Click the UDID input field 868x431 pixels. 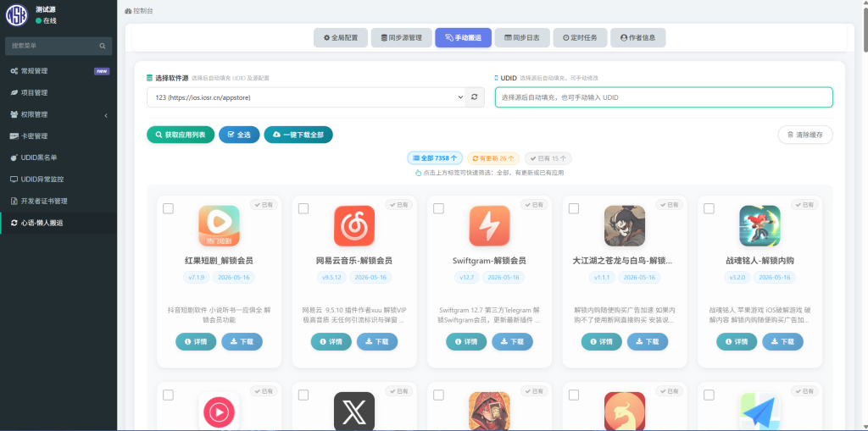[664, 97]
